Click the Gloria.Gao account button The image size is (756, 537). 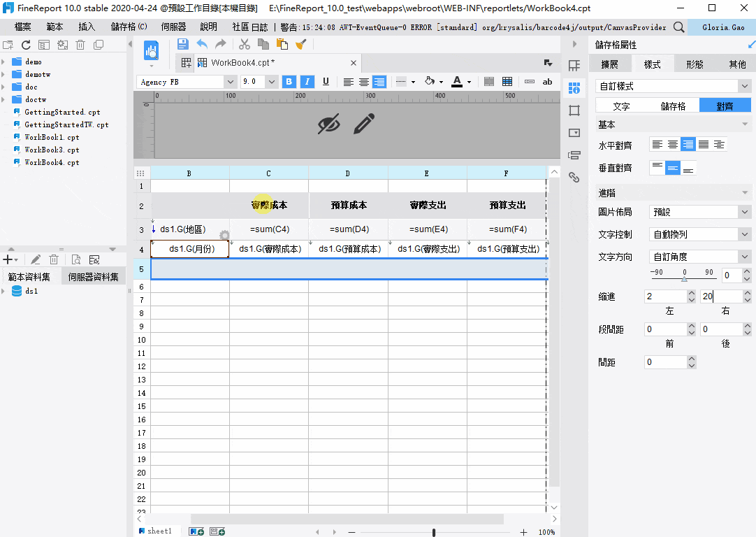click(723, 27)
